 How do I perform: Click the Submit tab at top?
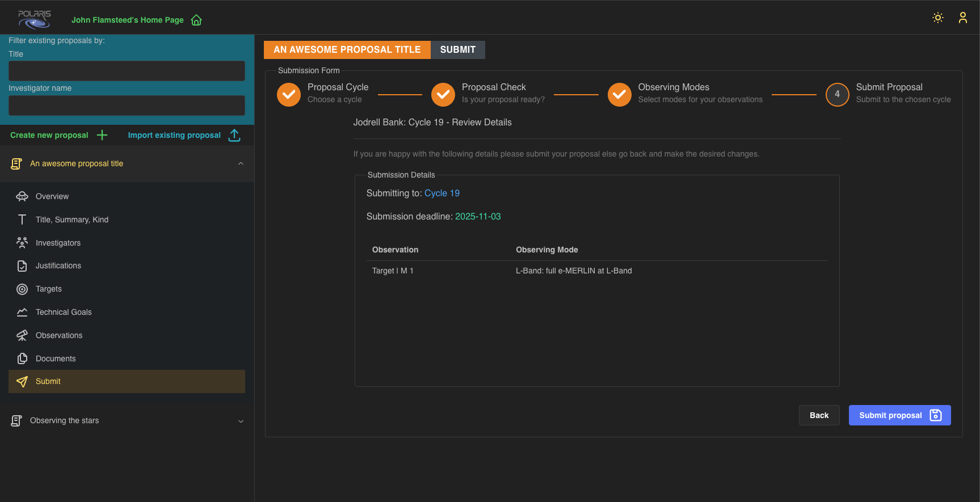[x=457, y=50]
